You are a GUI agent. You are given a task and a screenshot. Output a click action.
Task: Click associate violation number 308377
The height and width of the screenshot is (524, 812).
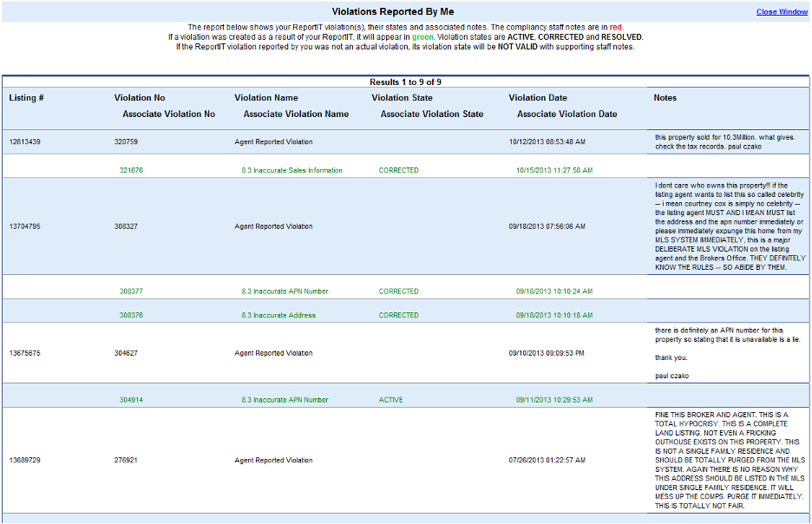131,291
